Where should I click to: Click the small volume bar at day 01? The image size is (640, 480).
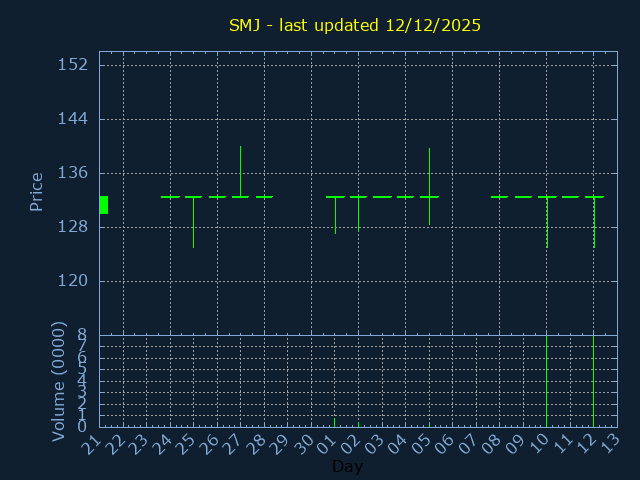335,421
